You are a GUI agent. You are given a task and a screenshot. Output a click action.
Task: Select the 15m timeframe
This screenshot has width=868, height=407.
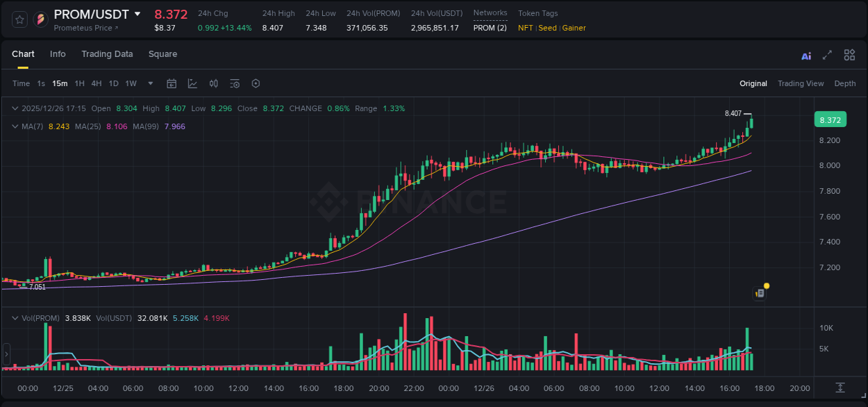pos(60,83)
